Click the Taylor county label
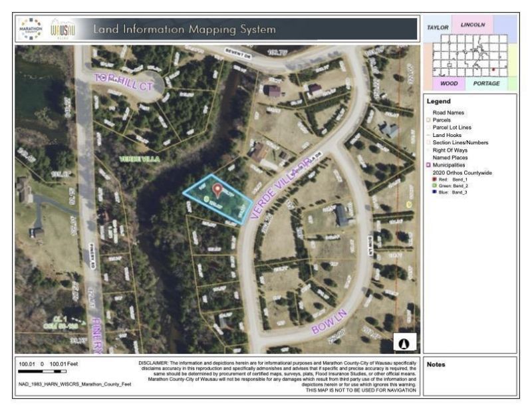532x411 pixels. [x=439, y=27]
